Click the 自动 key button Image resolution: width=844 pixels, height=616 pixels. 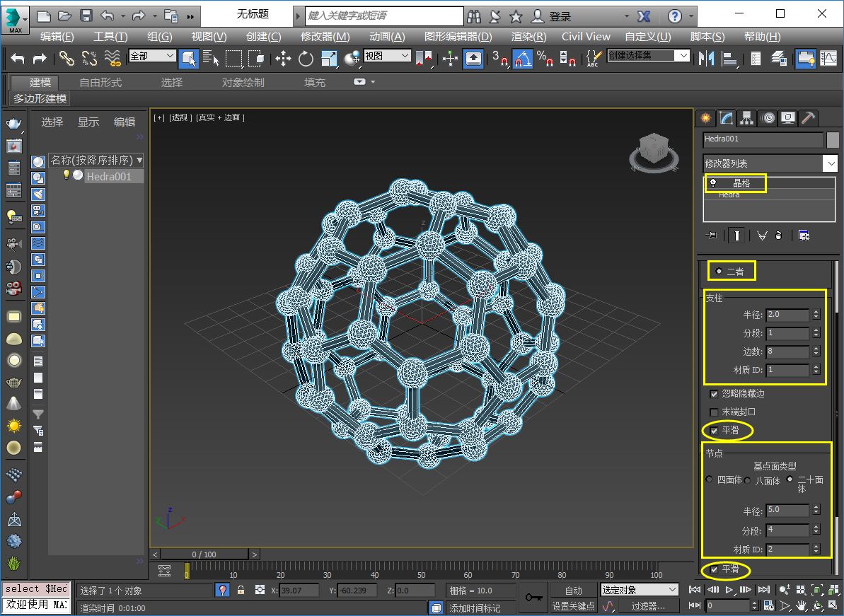573,590
